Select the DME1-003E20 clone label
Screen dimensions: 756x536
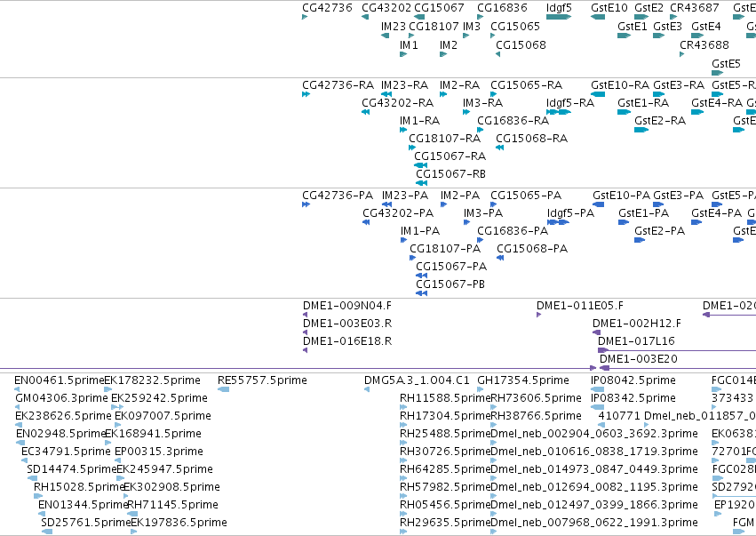pos(639,359)
